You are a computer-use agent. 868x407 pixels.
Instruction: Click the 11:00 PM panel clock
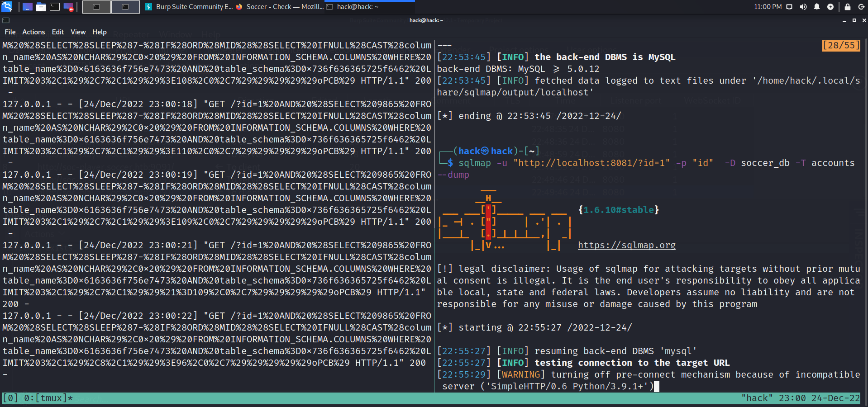tap(768, 7)
